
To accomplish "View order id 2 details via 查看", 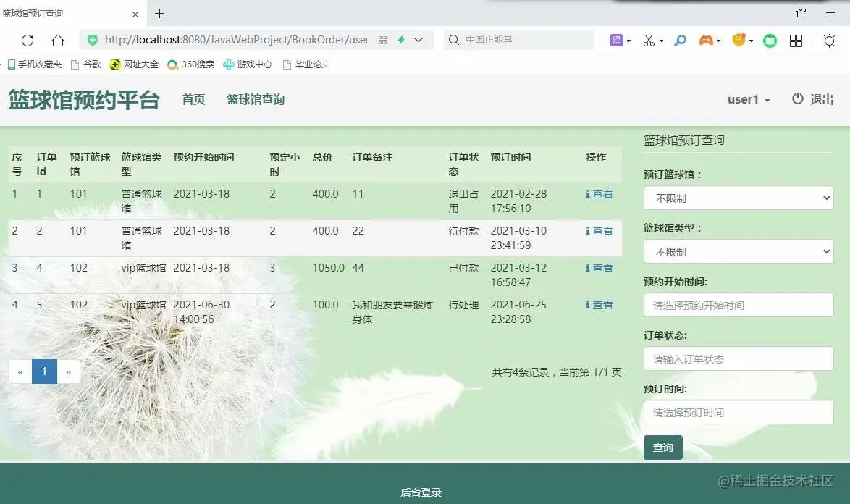I will [x=599, y=231].
